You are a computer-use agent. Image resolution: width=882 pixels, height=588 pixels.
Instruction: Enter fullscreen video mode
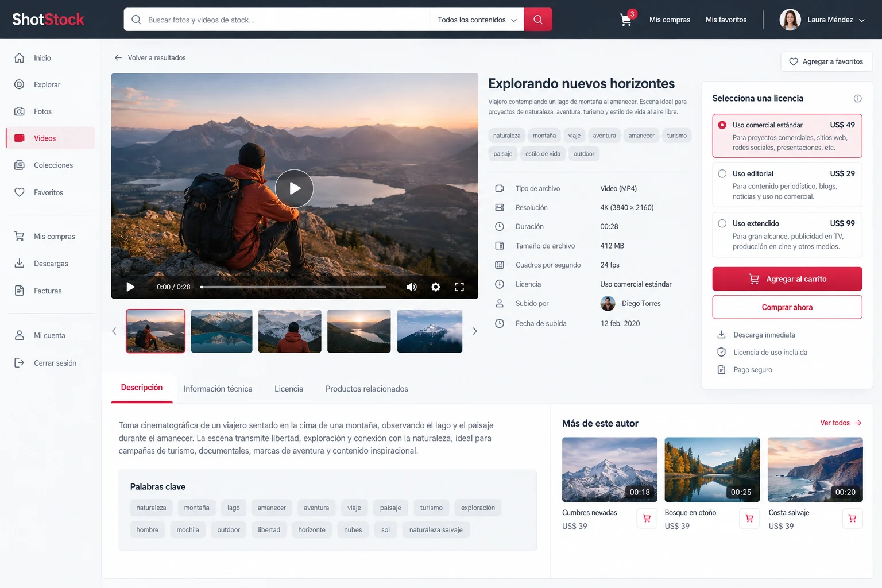[x=459, y=287]
